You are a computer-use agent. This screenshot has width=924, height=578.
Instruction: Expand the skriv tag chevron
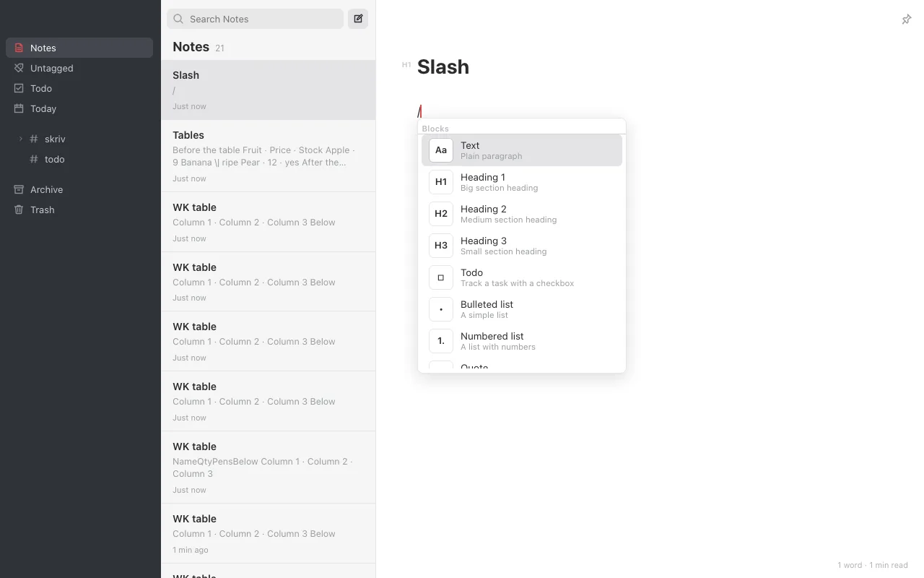point(20,139)
